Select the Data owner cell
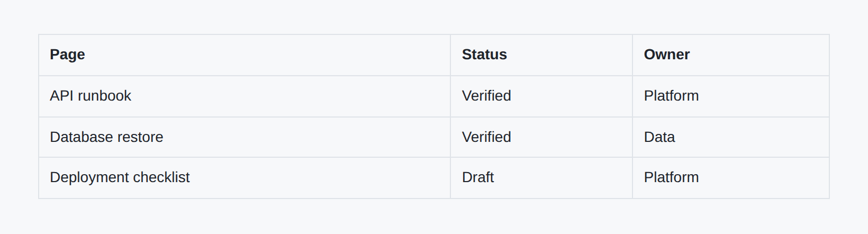This screenshot has height=234, width=868. point(659,137)
